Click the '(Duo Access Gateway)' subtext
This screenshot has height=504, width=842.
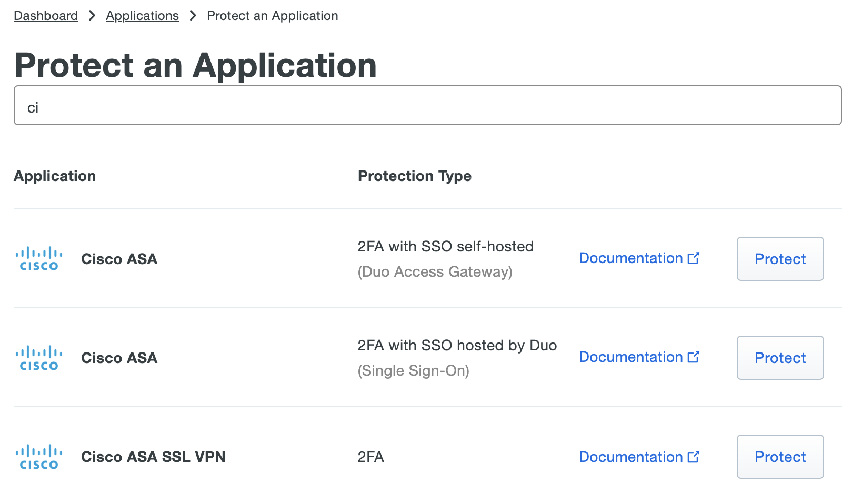pos(435,271)
